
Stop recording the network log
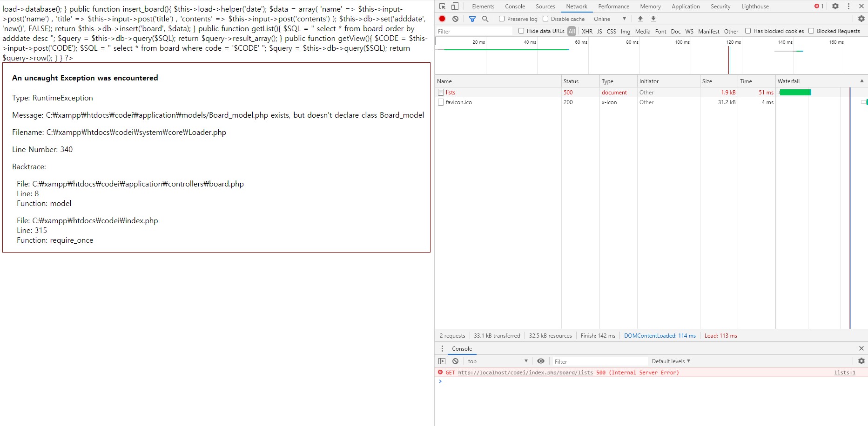tap(442, 19)
